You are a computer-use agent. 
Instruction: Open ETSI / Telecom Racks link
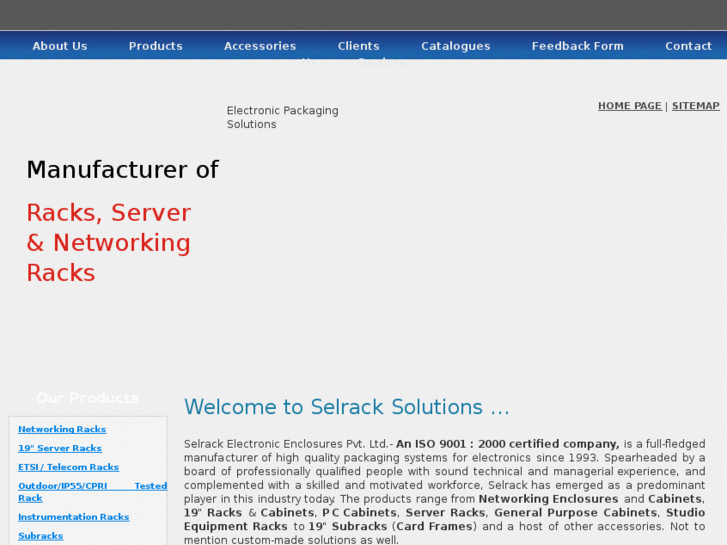point(68,467)
